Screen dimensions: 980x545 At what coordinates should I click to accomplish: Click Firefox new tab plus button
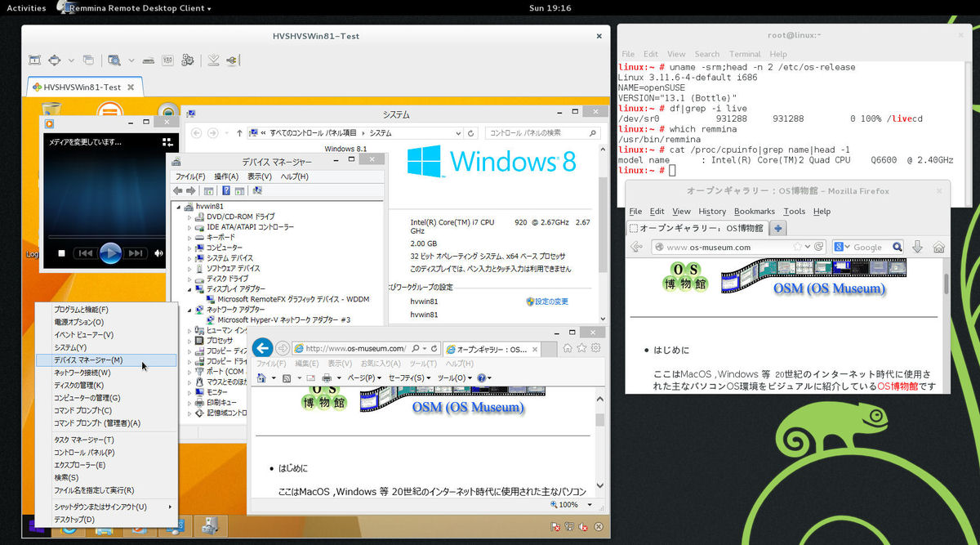click(x=778, y=228)
